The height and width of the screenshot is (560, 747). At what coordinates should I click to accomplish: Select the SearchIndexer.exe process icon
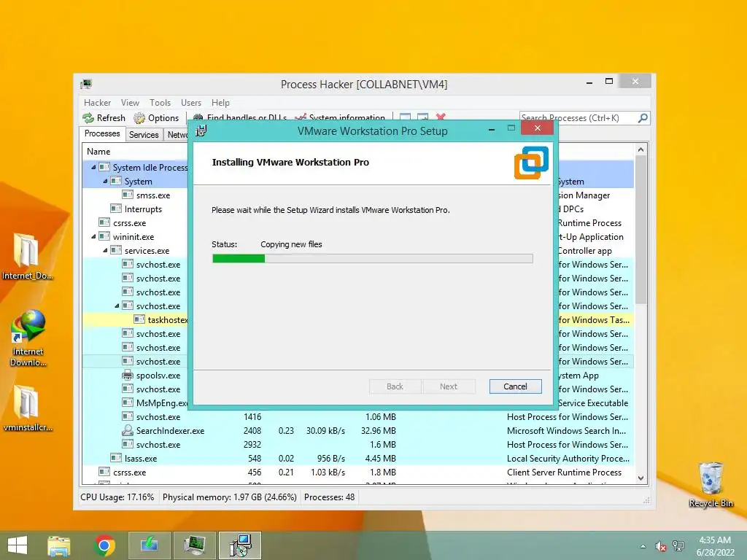pyautogui.click(x=127, y=430)
